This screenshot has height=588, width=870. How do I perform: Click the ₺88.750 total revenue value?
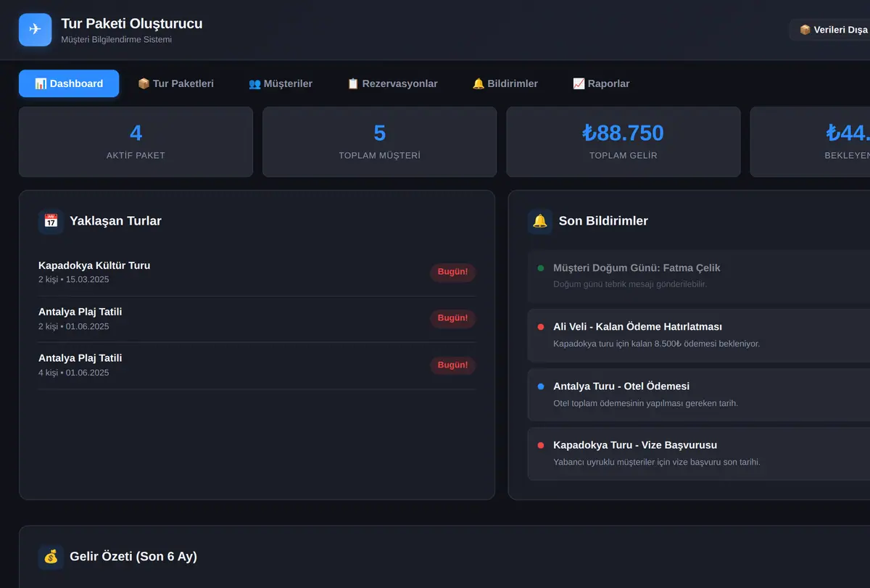coord(623,133)
